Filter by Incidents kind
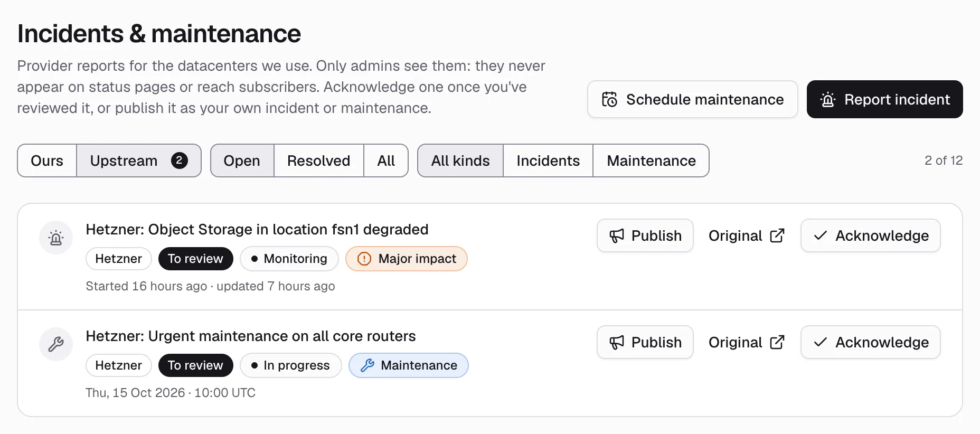This screenshot has width=980, height=434. pos(548,161)
